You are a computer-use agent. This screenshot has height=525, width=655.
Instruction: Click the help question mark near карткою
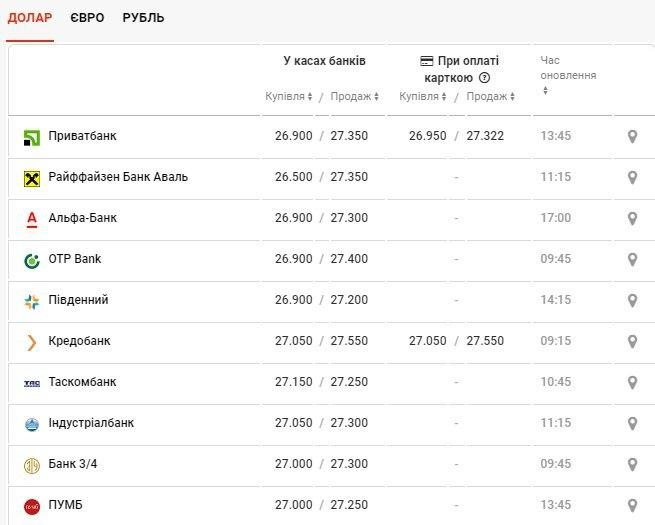click(x=484, y=78)
